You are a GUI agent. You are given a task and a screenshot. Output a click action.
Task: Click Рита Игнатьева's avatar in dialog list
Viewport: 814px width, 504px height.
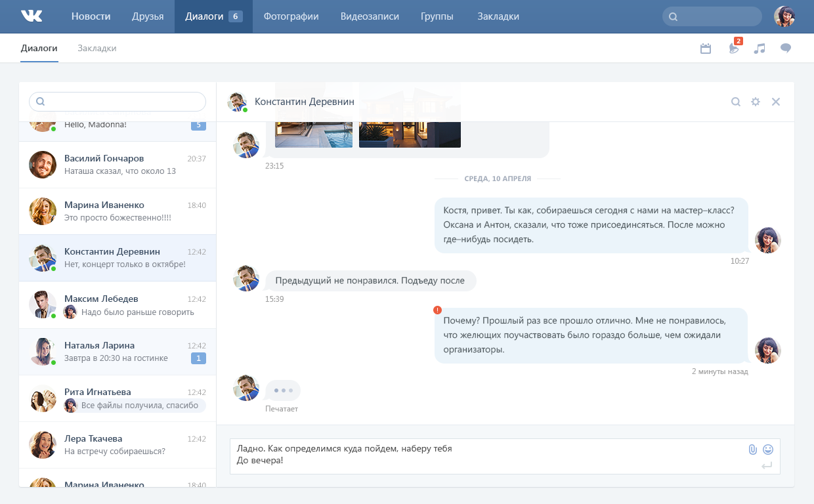[x=43, y=398]
